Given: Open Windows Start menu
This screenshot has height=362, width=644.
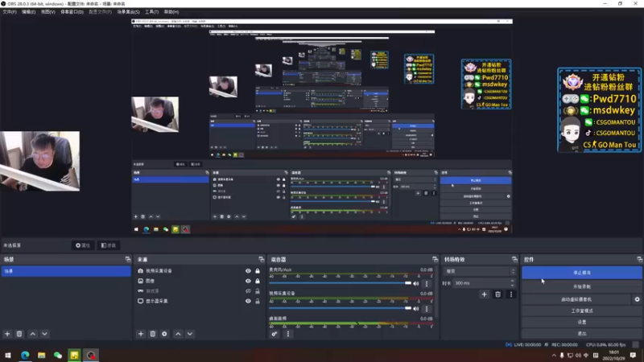Looking at the screenshot, I should pyautogui.click(x=8, y=355).
